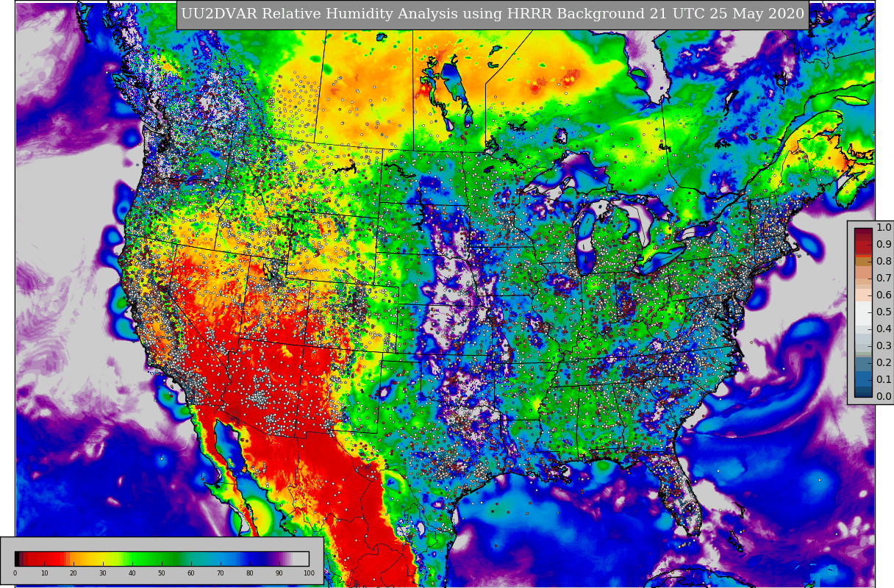
Task: Pick the light gray end of horizontal colorbar
Action: pos(301,559)
